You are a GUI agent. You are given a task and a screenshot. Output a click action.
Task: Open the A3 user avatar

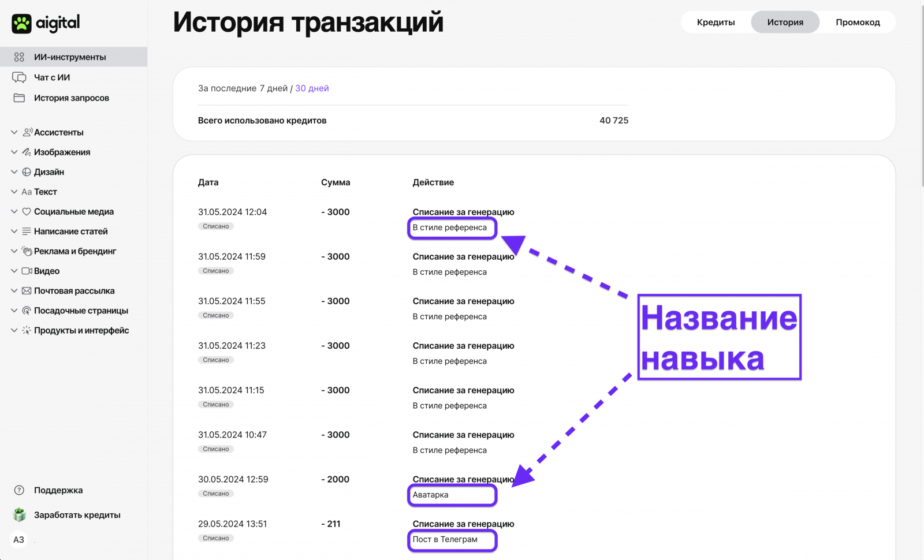[19, 540]
